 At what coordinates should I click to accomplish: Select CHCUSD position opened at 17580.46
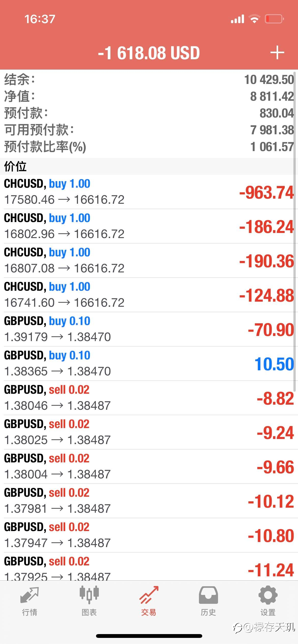click(x=149, y=192)
